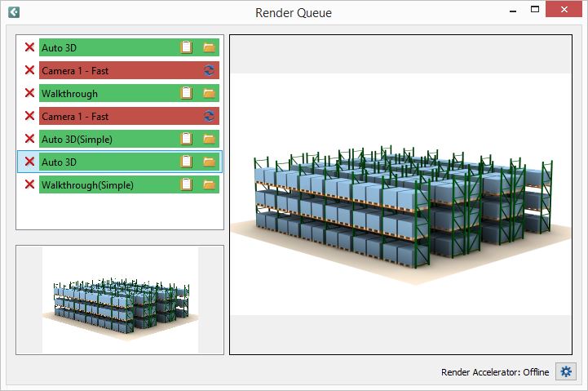The width and height of the screenshot is (588, 391).
Task: Click the small warehouse rack preview thumbnail
Action: [120, 300]
